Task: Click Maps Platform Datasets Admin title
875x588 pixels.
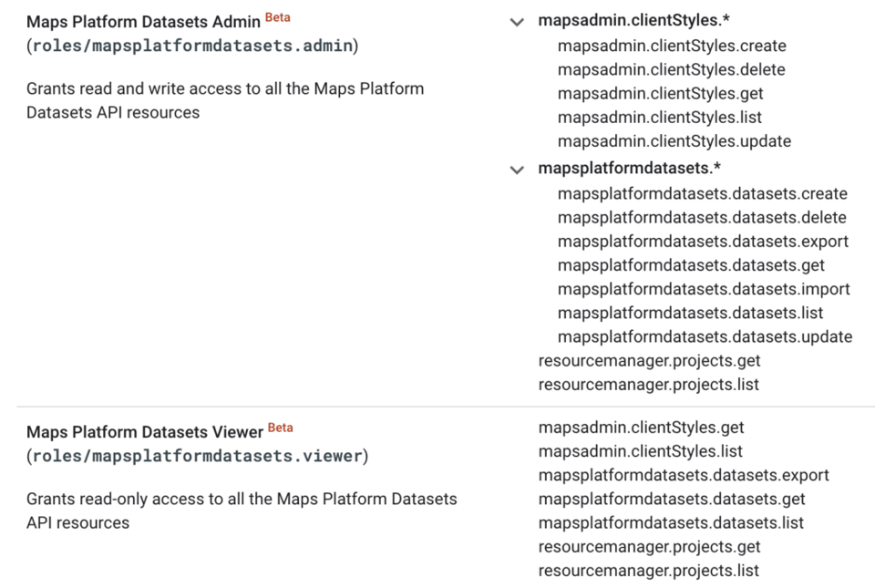Action: coord(143,22)
